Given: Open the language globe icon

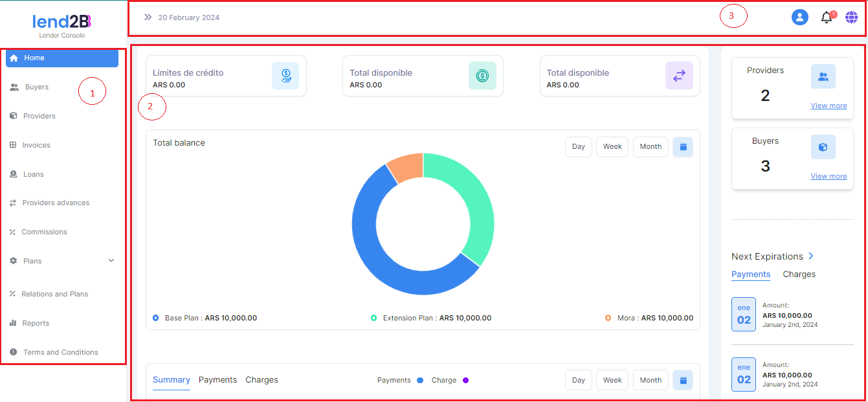Looking at the screenshot, I should pyautogui.click(x=851, y=17).
